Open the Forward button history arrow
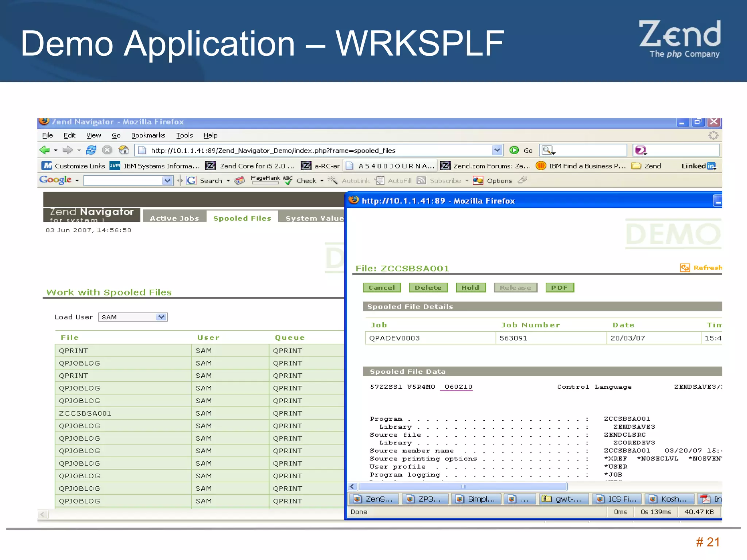 (79, 150)
